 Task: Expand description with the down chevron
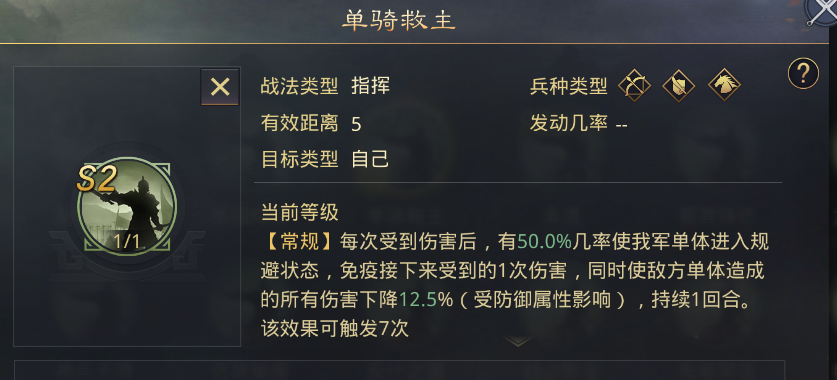coord(517,341)
